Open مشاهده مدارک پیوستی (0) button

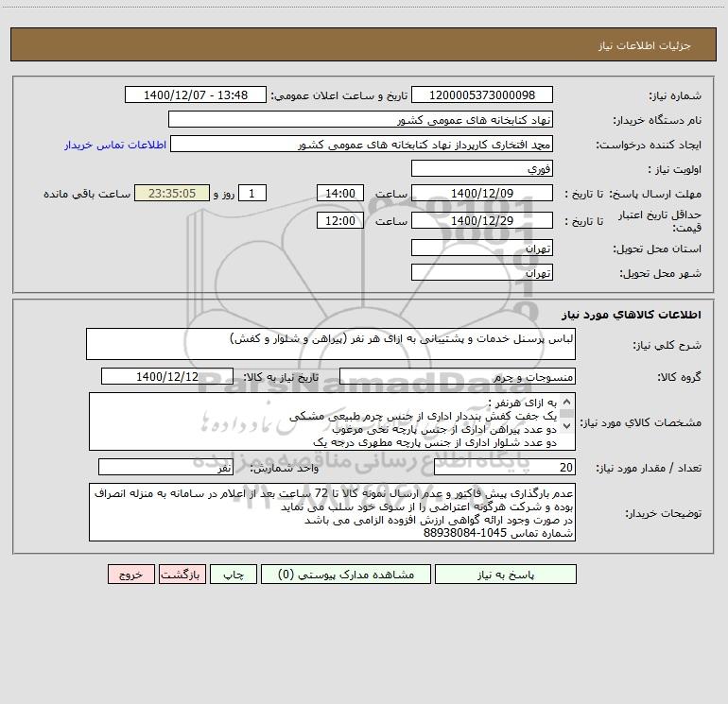(x=346, y=574)
